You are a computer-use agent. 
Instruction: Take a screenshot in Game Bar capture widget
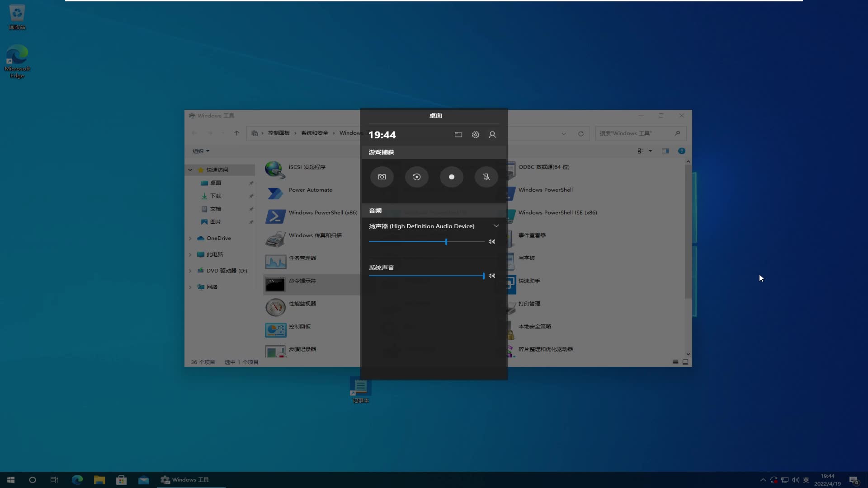pos(382,177)
